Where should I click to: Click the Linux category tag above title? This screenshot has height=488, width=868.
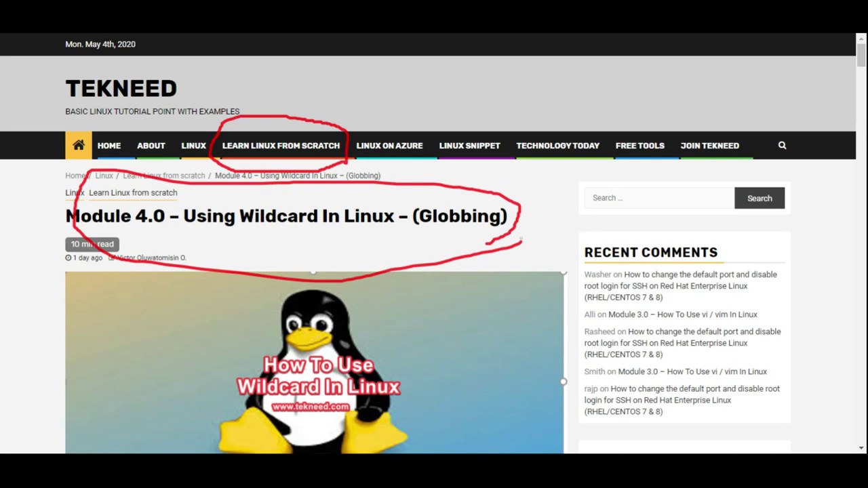[74, 192]
